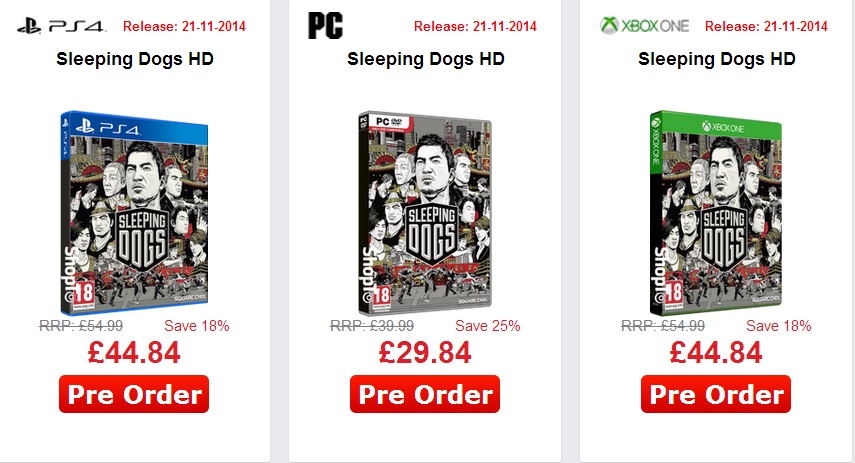Image resolution: width=855 pixels, height=463 pixels.
Task: Open the PC Sleeping Dogs box art
Action: point(426,212)
